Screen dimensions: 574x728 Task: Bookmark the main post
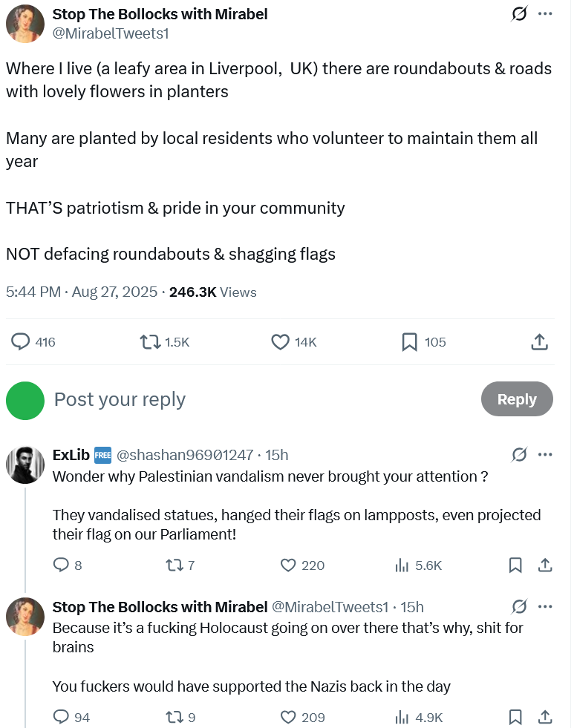point(409,342)
